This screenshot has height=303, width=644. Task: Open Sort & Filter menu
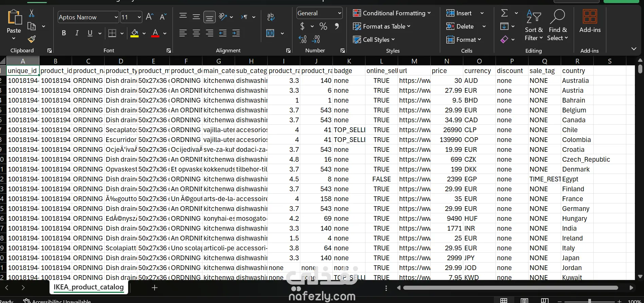click(534, 25)
